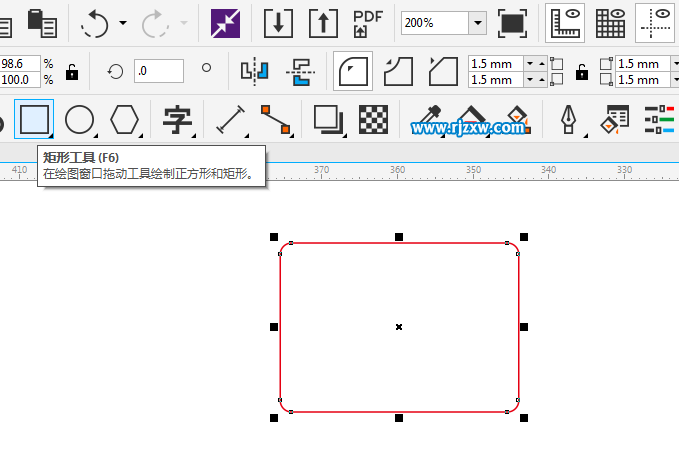Select the Transparency checkerboard tool
This screenshot has width=679, height=454.
click(x=374, y=120)
